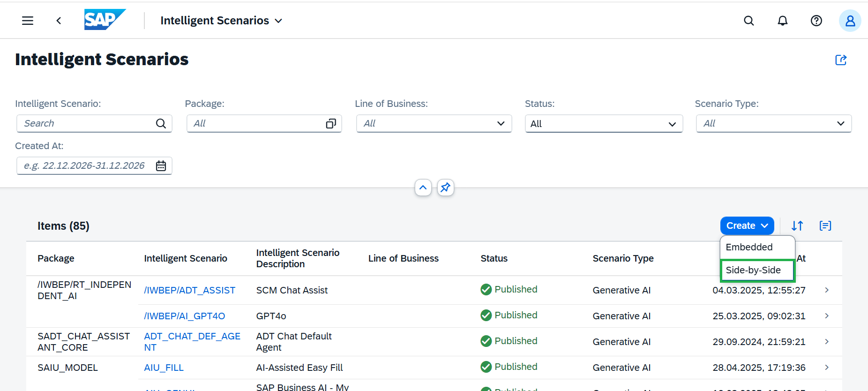Open the Package value help icon

[x=331, y=123]
